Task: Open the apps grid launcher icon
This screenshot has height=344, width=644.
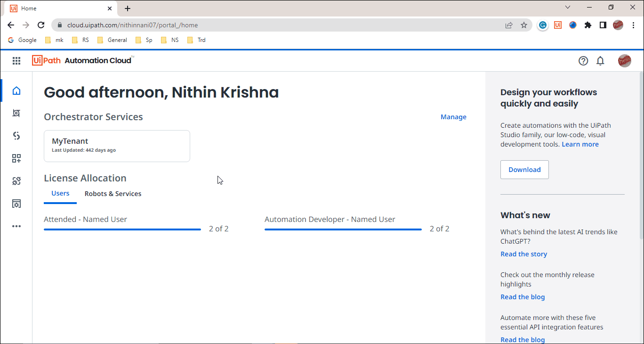Action: pyautogui.click(x=16, y=60)
